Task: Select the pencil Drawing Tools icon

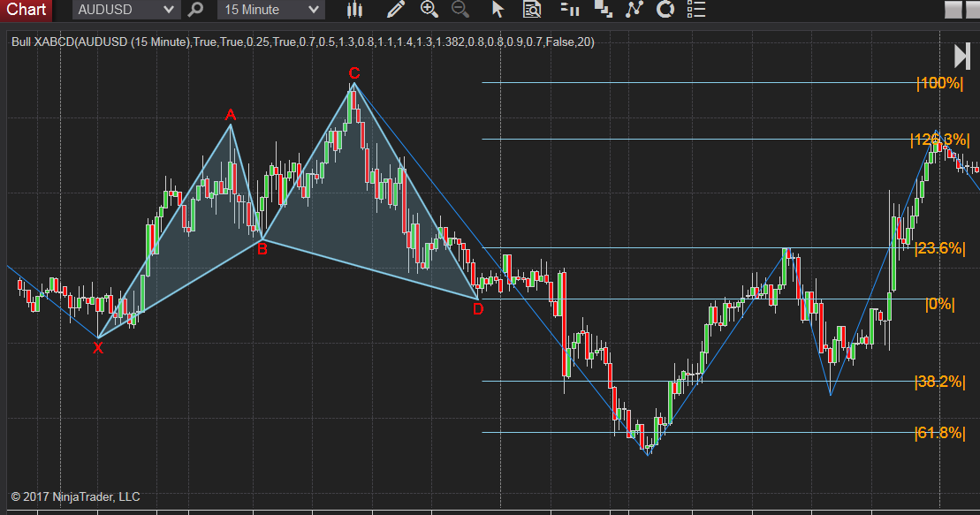Action: pyautogui.click(x=395, y=10)
